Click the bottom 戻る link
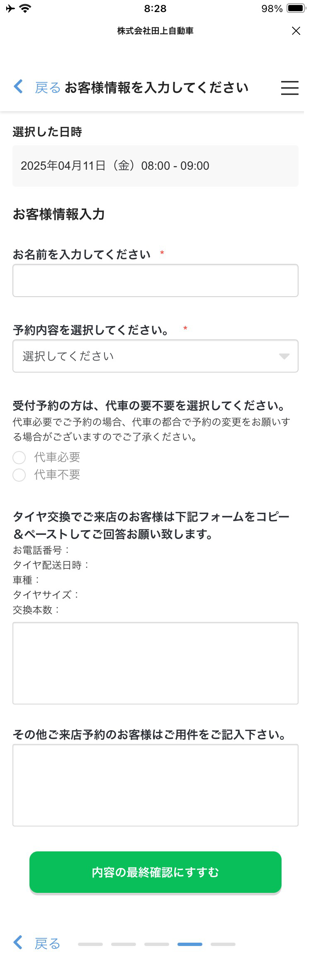 coord(48,943)
